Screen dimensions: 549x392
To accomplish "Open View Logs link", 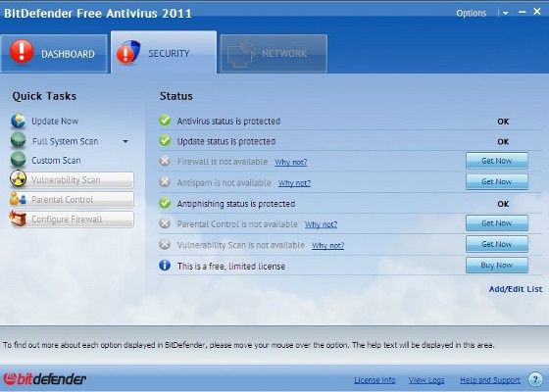I will point(426,380).
